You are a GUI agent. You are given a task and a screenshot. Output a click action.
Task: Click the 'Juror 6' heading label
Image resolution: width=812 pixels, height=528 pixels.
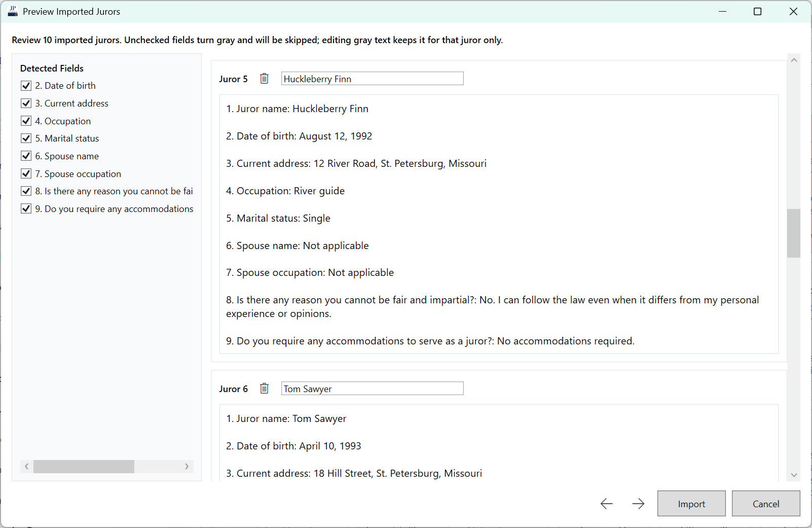(x=233, y=389)
